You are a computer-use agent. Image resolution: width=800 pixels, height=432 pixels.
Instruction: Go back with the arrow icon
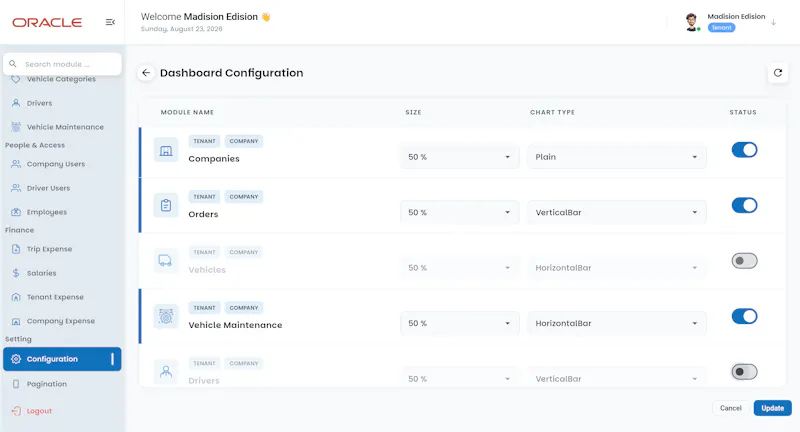pyautogui.click(x=146, y=73)
